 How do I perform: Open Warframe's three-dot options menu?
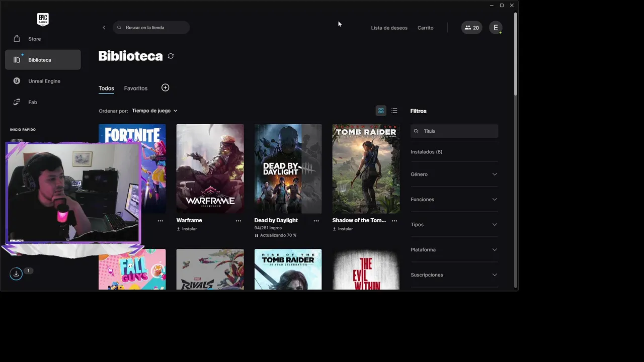tap(238, 221)
